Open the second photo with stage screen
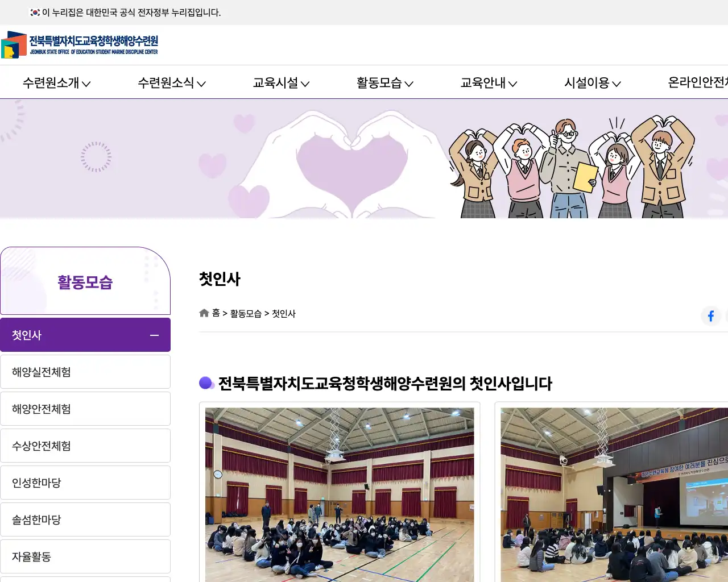 click(x=614, y=494)
